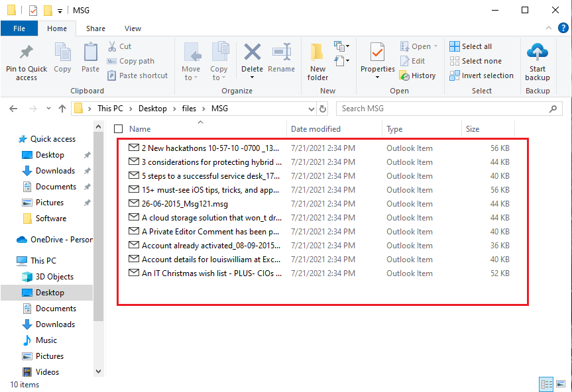
Task: Open the File menu
Action: (19, 28)
